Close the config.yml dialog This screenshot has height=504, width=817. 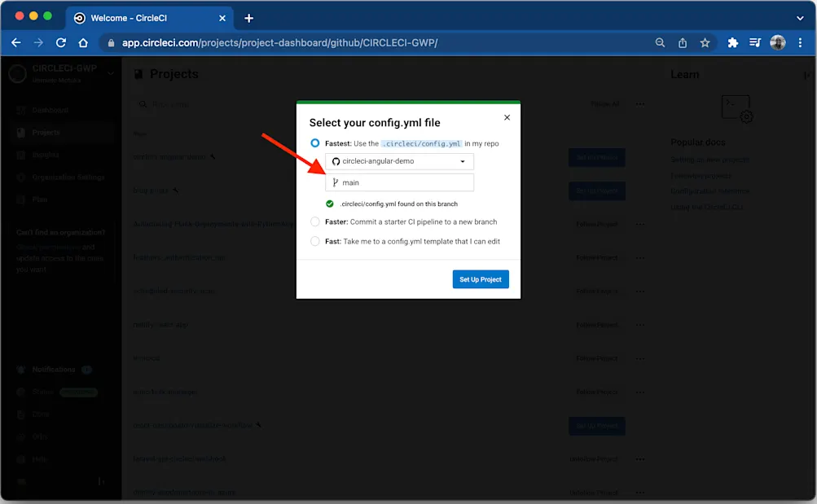[507, 118]
